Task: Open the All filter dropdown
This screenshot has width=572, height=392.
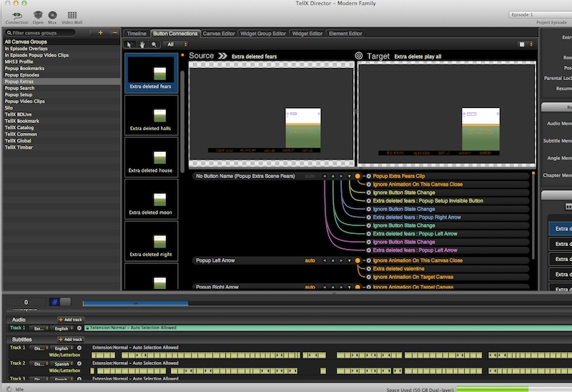Action: 173,44
